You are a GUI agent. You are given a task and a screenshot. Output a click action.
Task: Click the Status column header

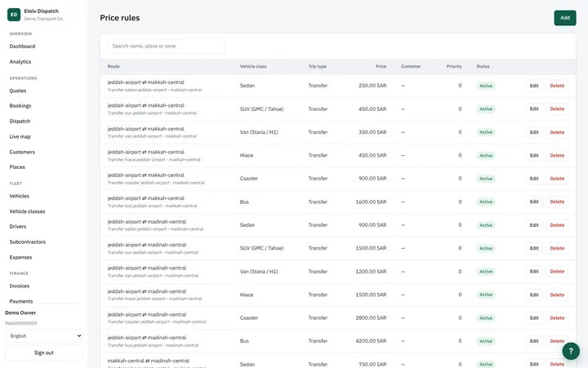click(x=483, y=66)
